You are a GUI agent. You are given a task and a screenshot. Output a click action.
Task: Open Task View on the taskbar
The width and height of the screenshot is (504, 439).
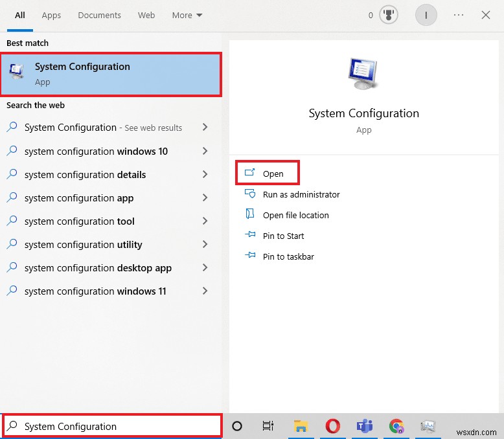coord(268,426)
